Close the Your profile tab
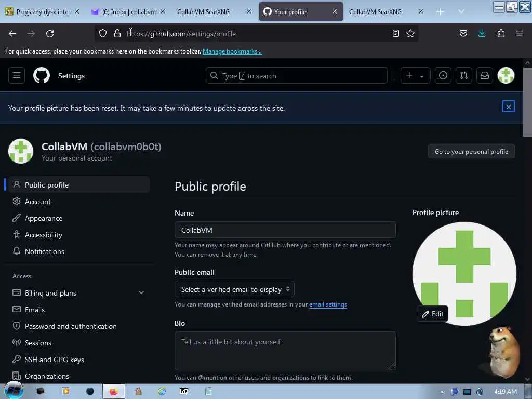The width and height of the screenshot is (532, 399). pos(335,11)
